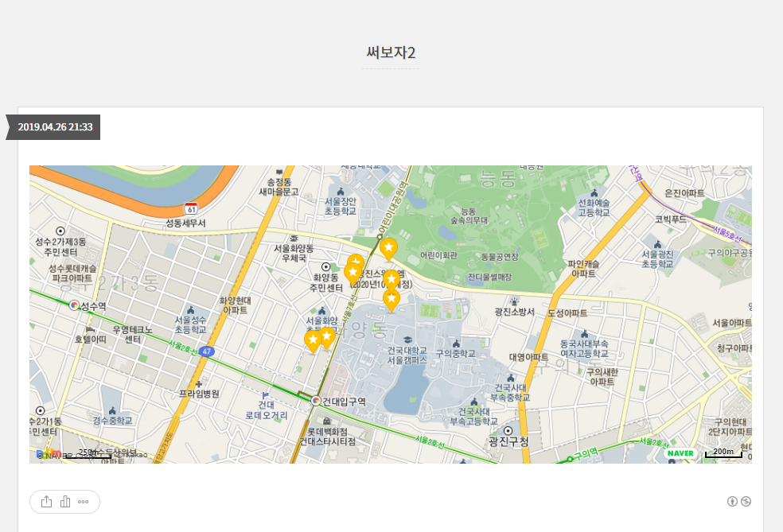Click the 어린이회관 map label
Viewport: 783px width, 532px height.
(438, 255)
